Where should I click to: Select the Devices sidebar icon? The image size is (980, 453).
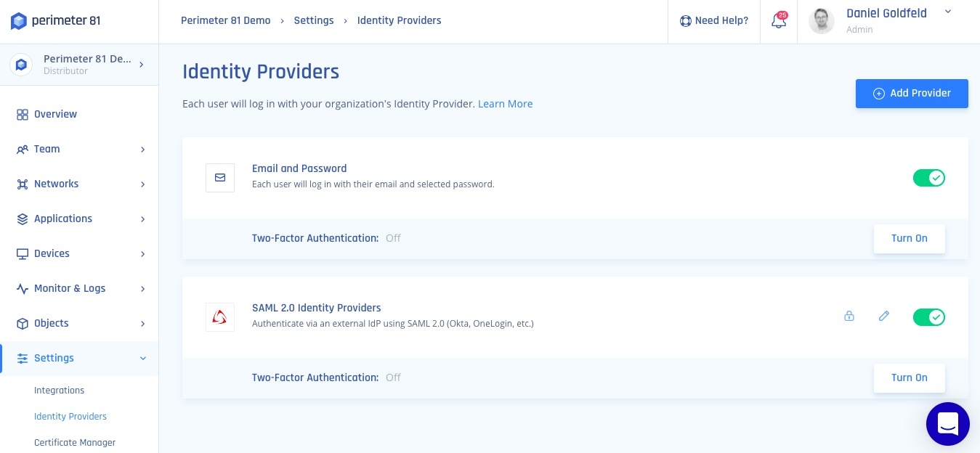coord(23,254)
